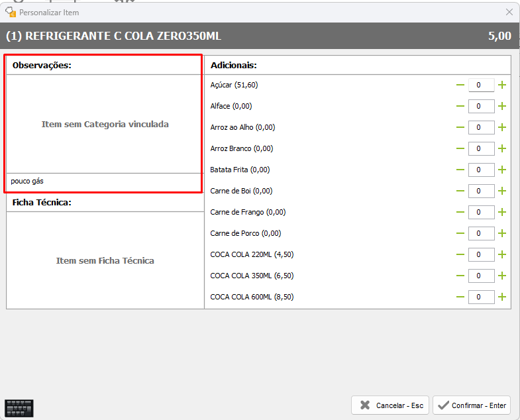
Task: Increase COCA COLA 600ML quantity
Action: click(x=502, y=297)
